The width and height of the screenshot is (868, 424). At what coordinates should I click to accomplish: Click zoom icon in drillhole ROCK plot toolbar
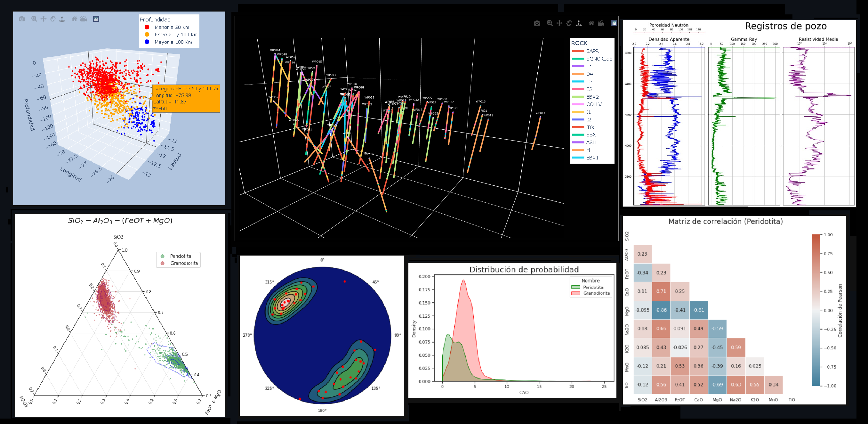click(550, 23)
